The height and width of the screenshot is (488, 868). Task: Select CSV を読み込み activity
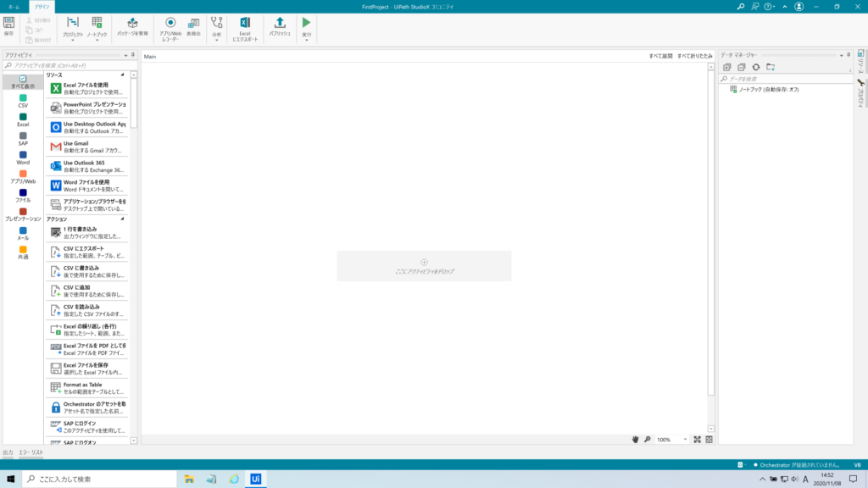(x=87, y=310)
